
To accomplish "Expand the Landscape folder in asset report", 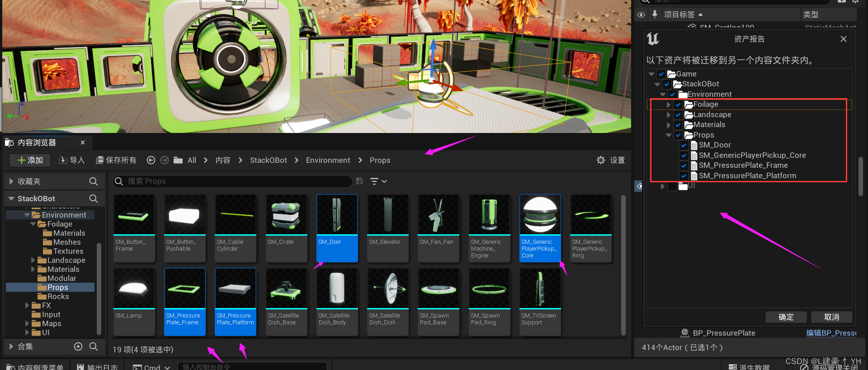I will pyautogui.click(x=669, y=115).
